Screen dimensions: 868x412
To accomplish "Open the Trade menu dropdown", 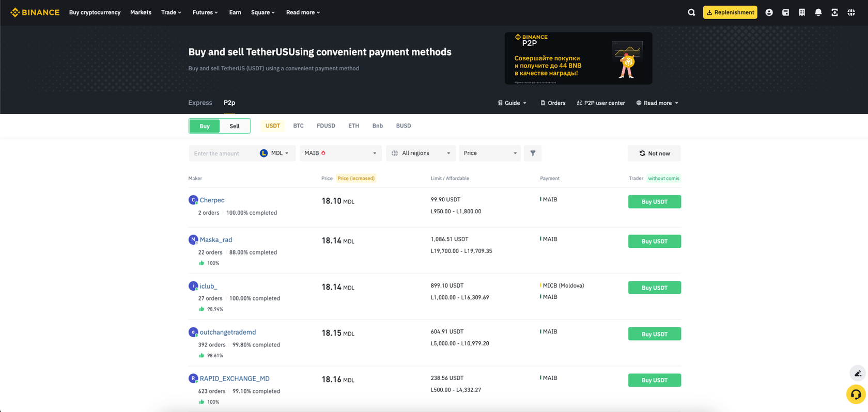I will (x=171, y=12).
